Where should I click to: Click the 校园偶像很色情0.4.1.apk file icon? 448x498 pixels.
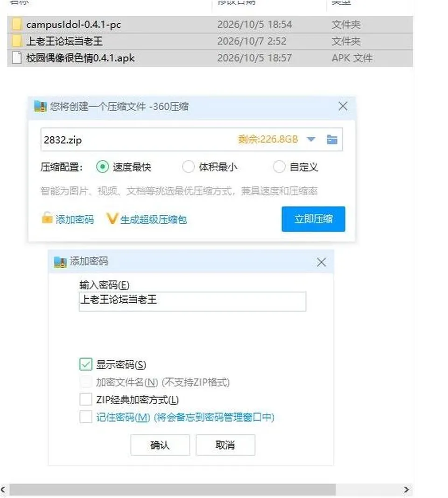pyautogui.click(x=17, y=58)
